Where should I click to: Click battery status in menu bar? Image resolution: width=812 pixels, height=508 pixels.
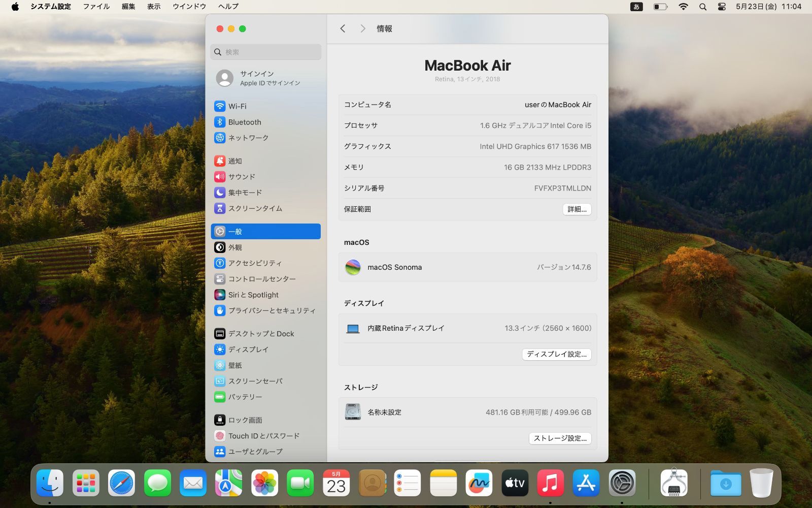(x=660, y=7)
